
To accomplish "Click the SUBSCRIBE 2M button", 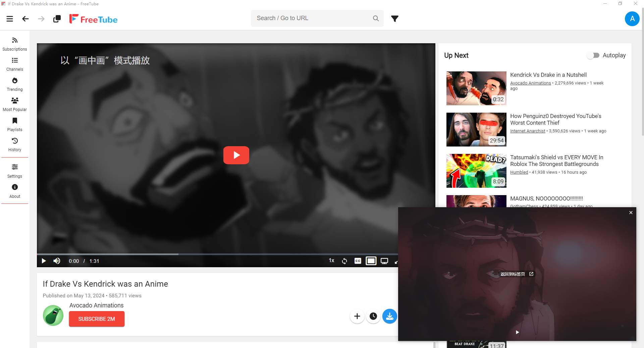I will (97, 319).
